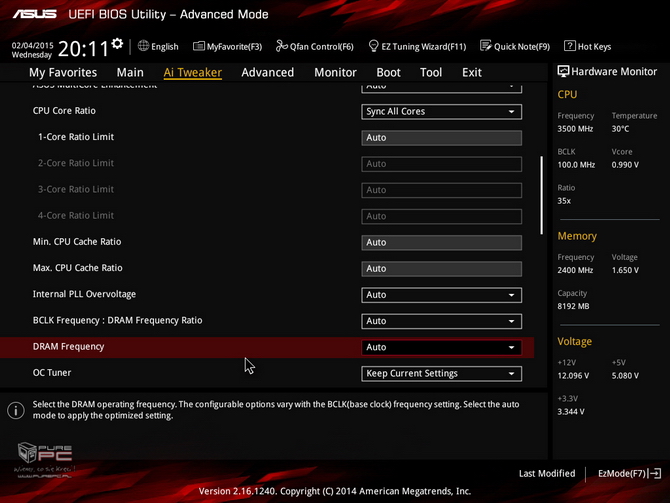
Task: Click the Hardware Monitor screen icon
Action: coord(563,71)
